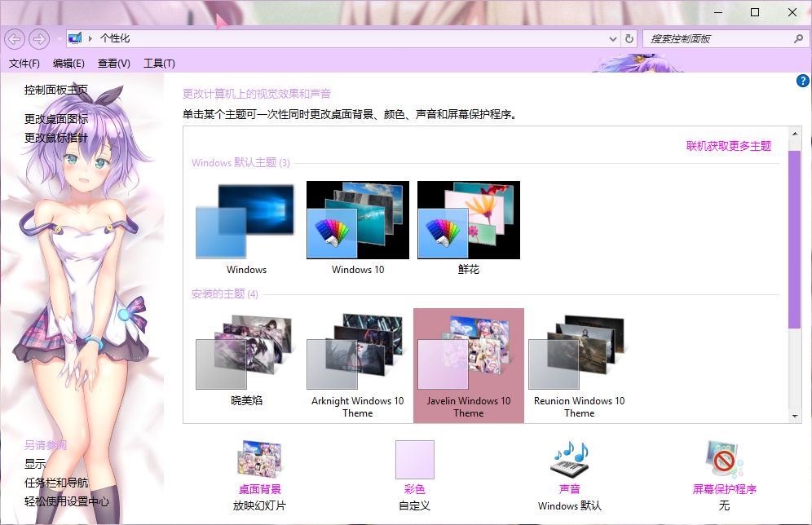Screen dimensions: 812x525
Task: Click the 屏幕保护程序 link text
Action: (725, 489)
